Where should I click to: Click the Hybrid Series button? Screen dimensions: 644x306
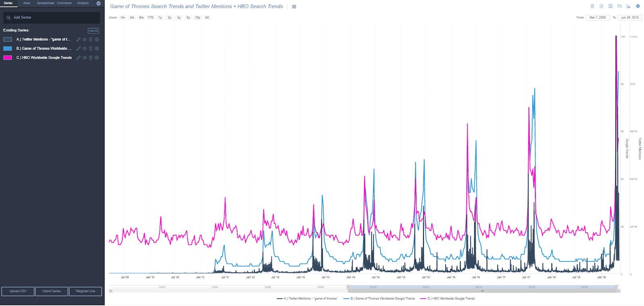[x=52, y=291]
